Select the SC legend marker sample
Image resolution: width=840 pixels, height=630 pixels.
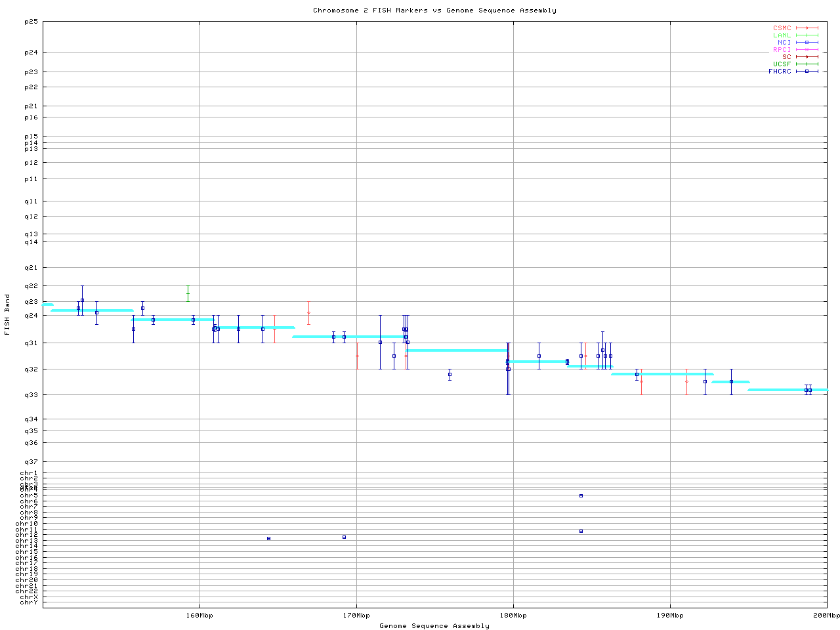pyautogui.click(x=807, y=57)
